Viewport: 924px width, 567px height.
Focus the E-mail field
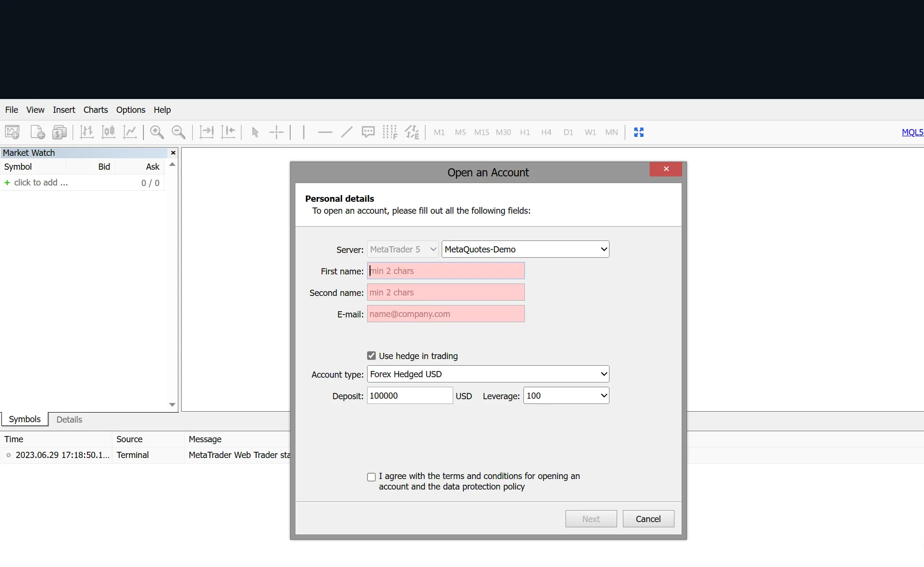(x=446, y=314)
